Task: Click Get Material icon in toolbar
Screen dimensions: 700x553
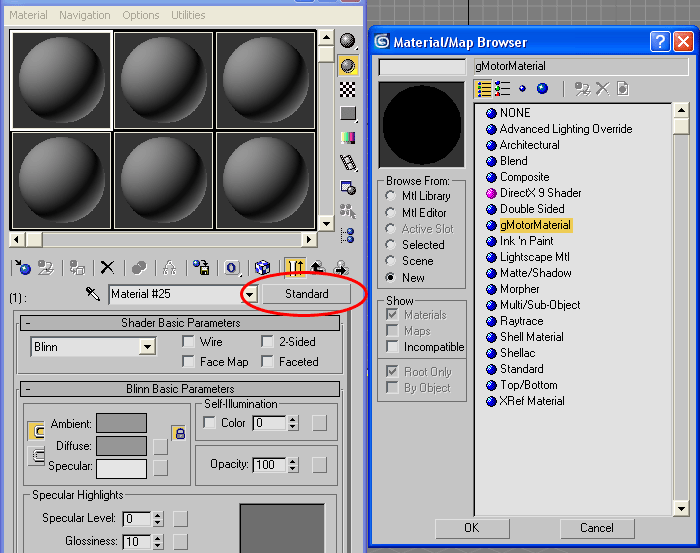Action: point(20,267)
